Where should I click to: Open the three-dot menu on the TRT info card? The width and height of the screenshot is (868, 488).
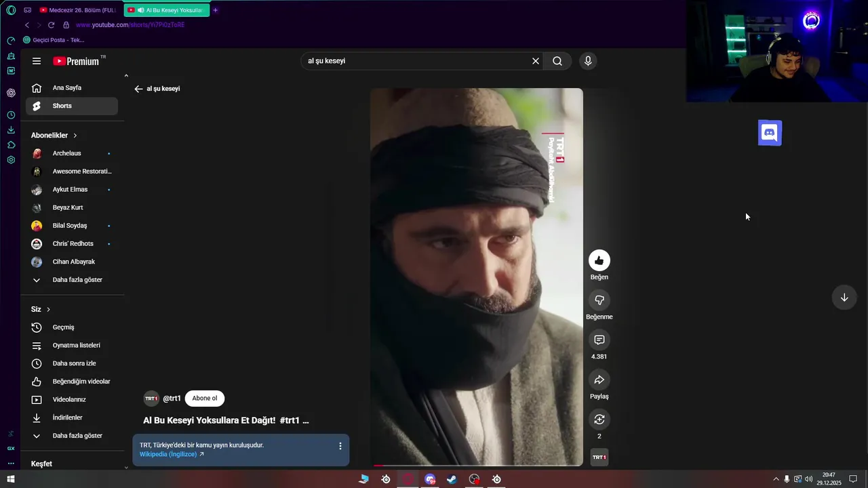click(x=340, y=446)
